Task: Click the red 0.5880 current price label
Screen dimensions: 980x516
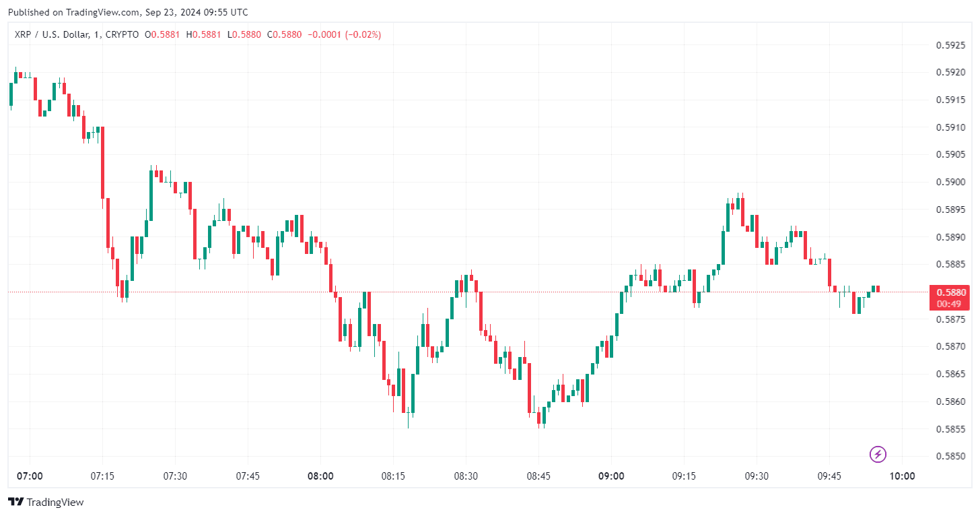Action: pos(949,292)
